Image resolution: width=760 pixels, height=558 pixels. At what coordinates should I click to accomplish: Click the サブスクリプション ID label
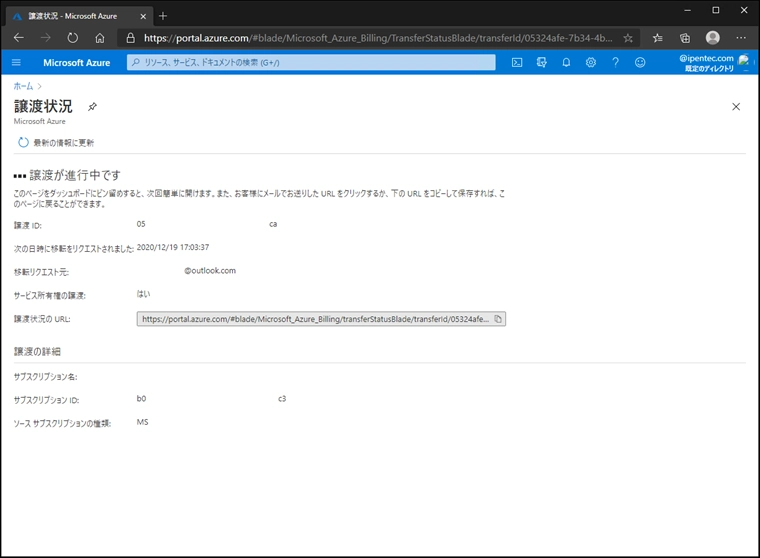47,400
